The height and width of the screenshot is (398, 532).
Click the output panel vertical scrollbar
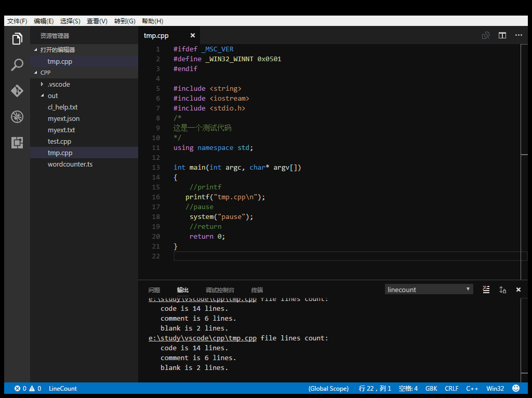[x=524, y=340]
